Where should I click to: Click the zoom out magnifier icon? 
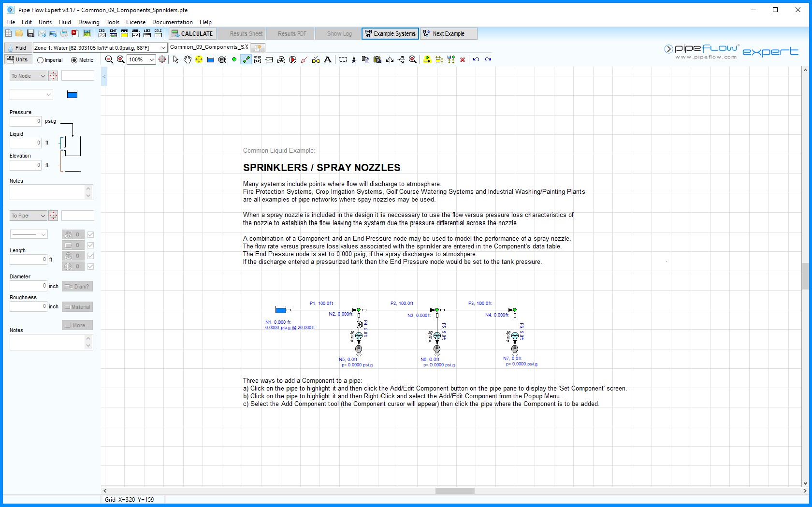(109, 59)
